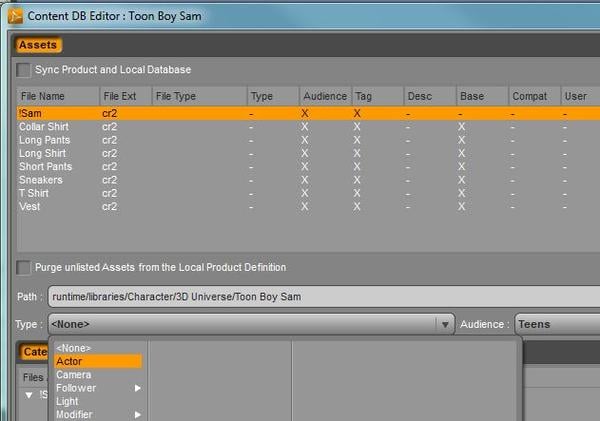Select the Long Shirt asset row
This screenshot has width=600, height=421.
(x=308, y=153)
